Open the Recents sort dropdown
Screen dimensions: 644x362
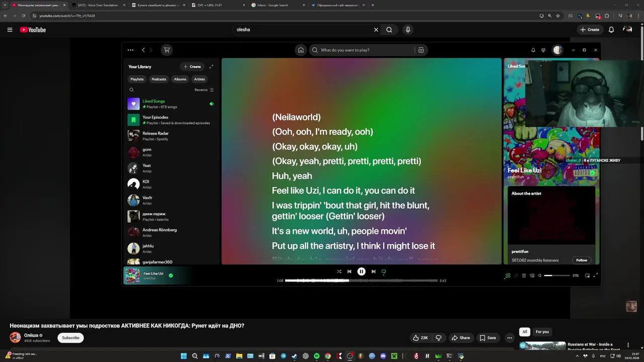click(x=204, y=90)
